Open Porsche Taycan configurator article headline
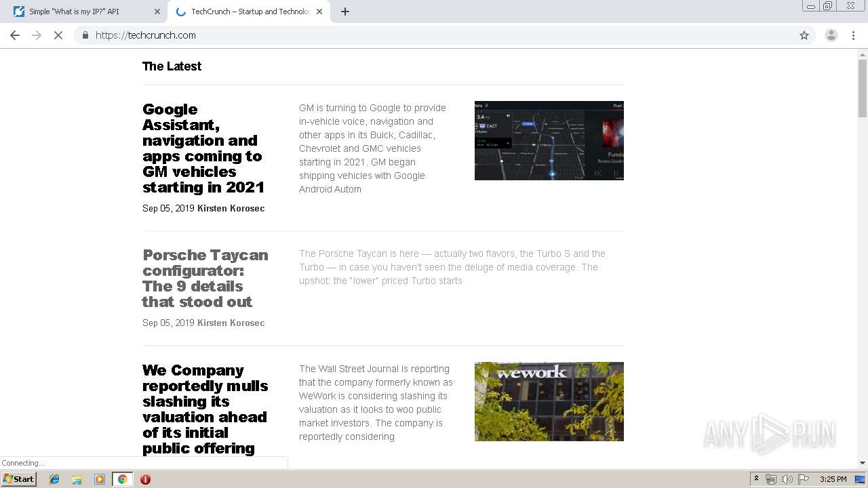Viewport: 868px width, 488px height. pyautogui.click(x=205, y=279)
